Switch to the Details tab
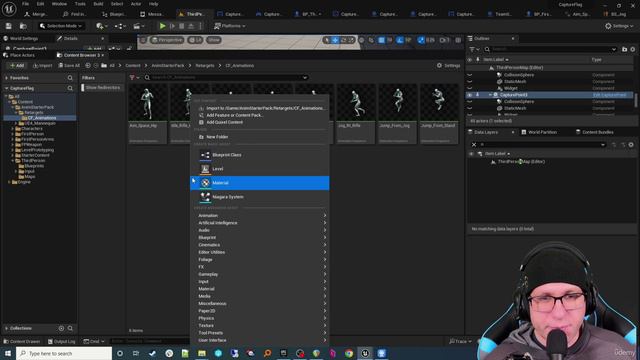The width and height of the screenshot is (640, 360). coord(70,38)
